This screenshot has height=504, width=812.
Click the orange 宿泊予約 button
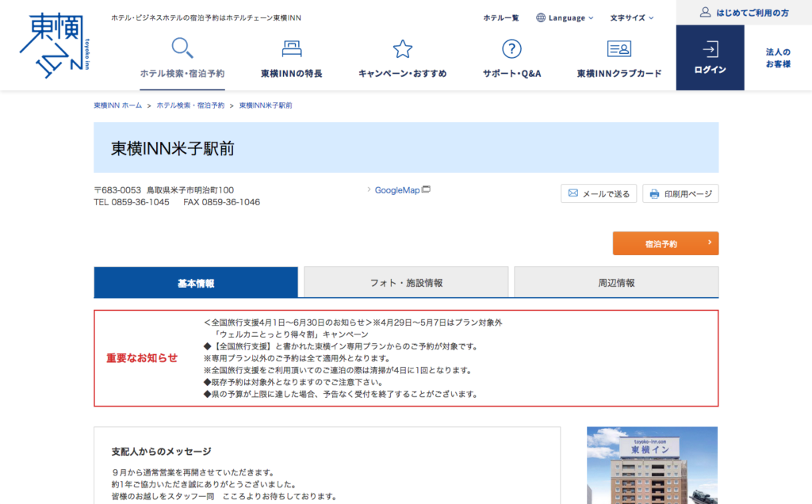(x=665, y=243)
